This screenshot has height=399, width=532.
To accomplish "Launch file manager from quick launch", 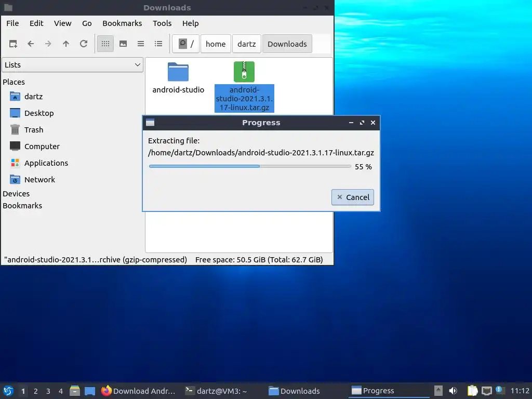I will [75, 391].
